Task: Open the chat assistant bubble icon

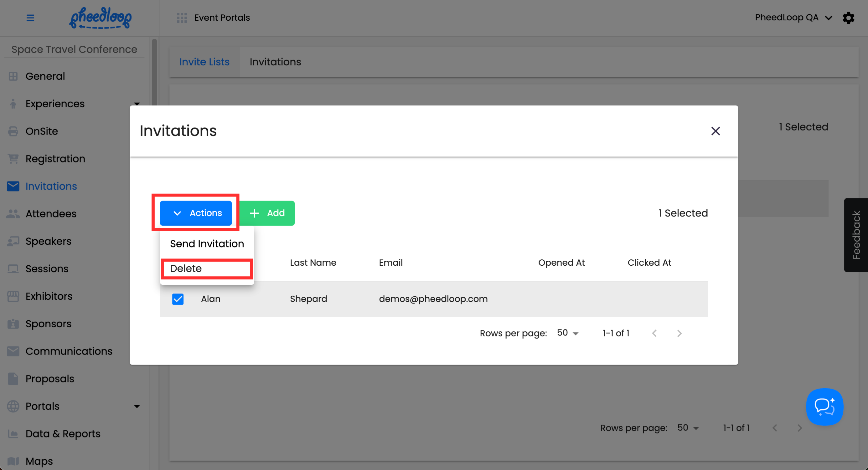Action: tap(824, 407)
